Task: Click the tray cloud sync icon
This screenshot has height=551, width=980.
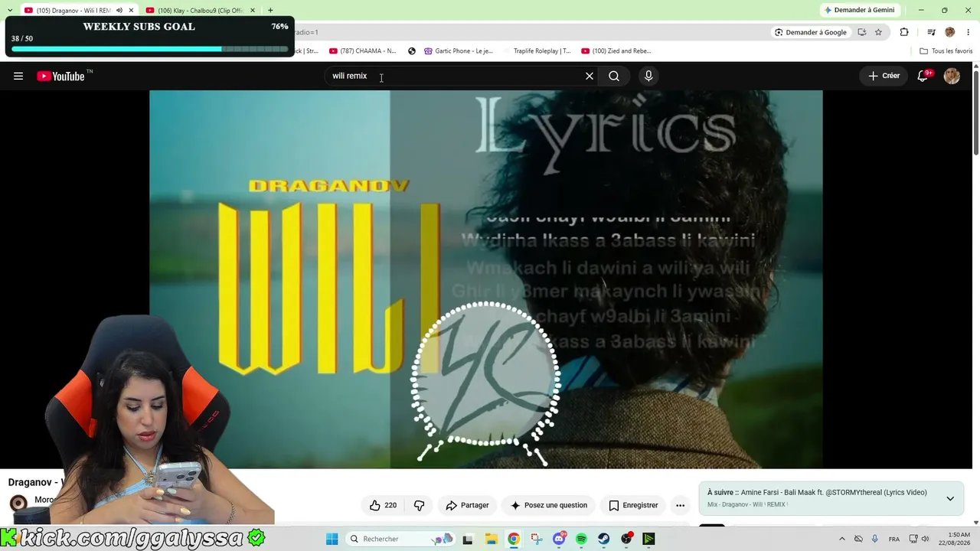Action: click(858, 539)
